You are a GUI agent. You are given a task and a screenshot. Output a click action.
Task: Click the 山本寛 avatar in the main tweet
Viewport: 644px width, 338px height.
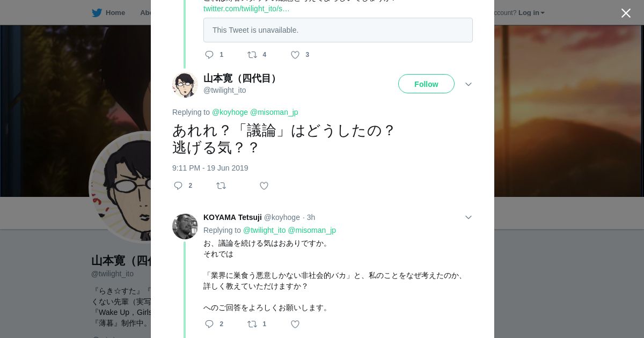point(185,85)
